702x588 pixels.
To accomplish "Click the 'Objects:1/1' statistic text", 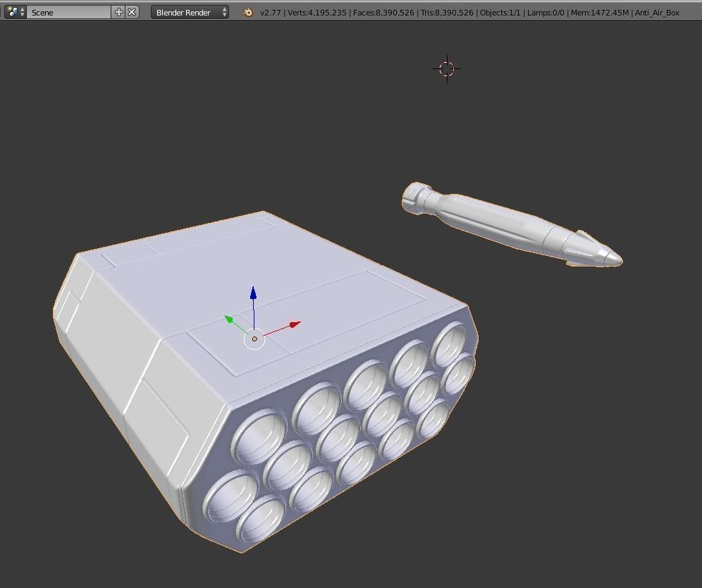I will pyautogui.click(x=500, y=13).
